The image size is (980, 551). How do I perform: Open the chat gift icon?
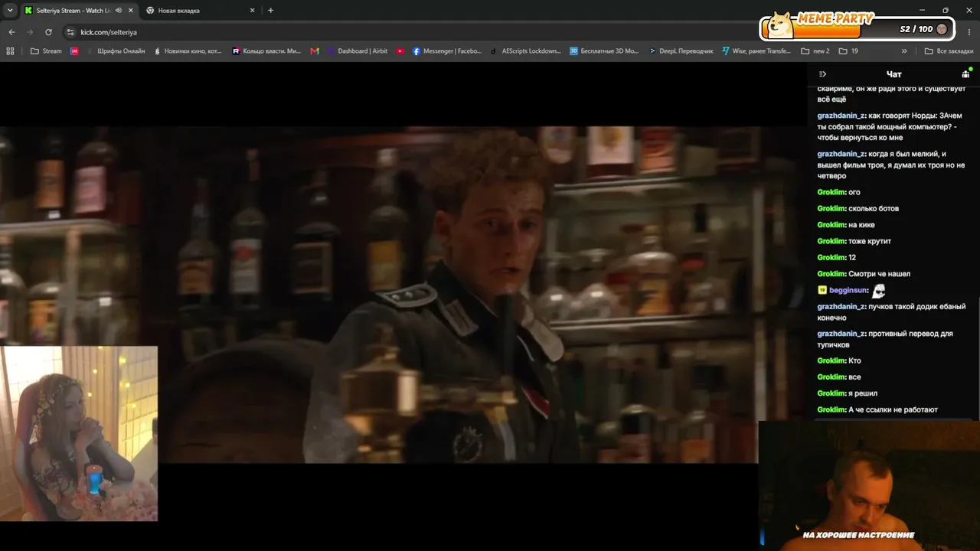point(965,73)
